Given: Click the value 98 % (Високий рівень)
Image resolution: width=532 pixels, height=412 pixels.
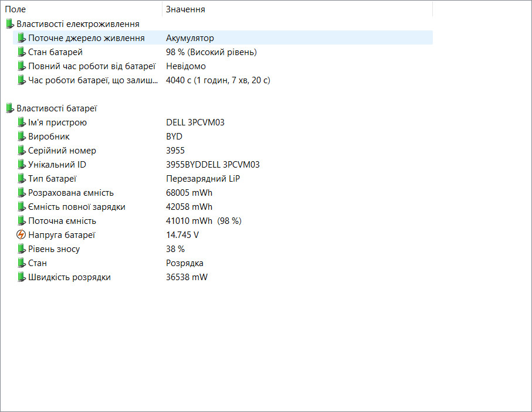Looking at the screenshot, I should (x=211, y=52).
